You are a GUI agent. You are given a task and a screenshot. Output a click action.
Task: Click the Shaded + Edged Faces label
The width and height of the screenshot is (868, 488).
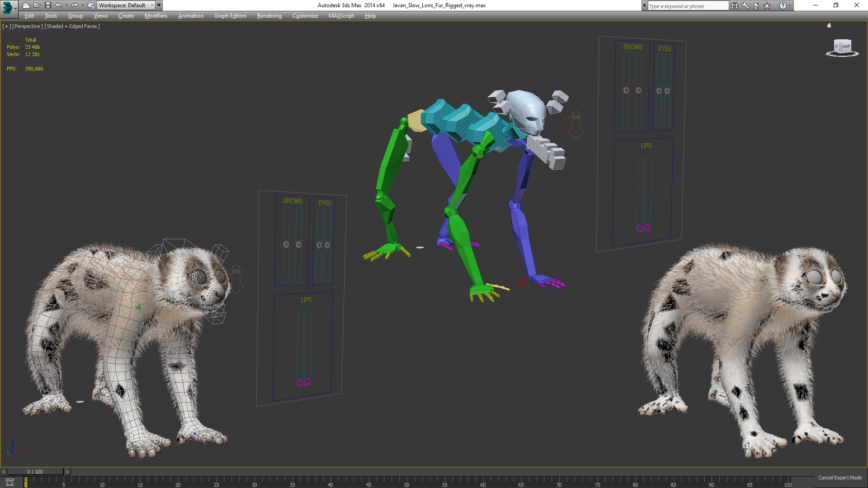(72, 26)
